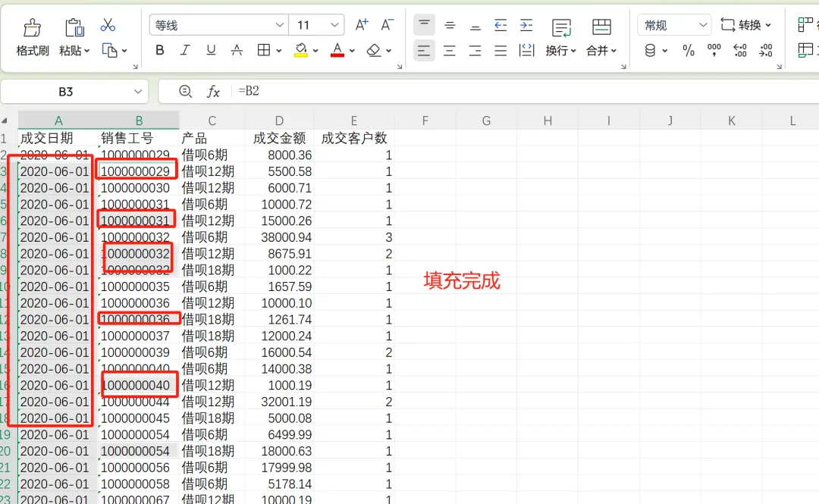Screen dimensions: 819x504
Task: Click cell with value 17999.98
Action: click(x=279, y=468)
